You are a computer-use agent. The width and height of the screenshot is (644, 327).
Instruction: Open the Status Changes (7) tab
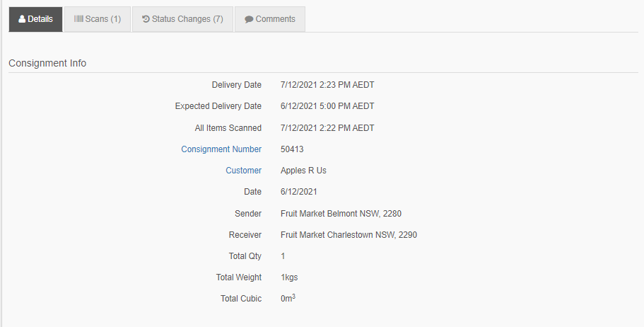click(x=183, y=19)
